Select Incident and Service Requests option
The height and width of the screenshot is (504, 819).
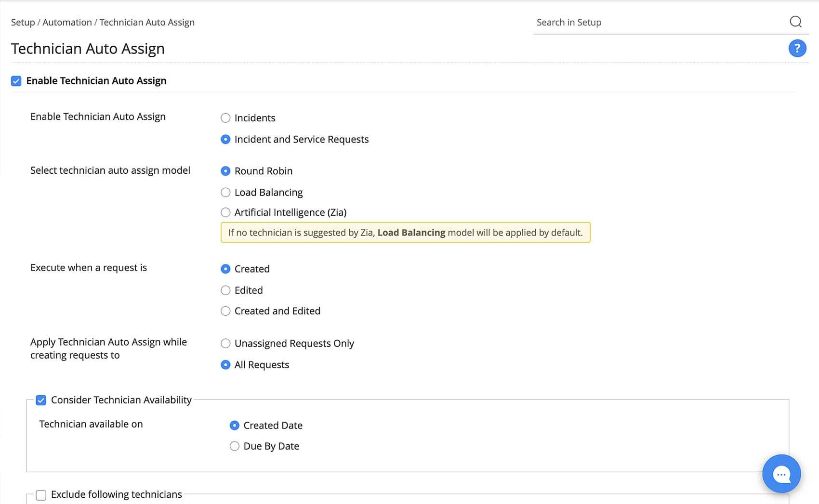(225, 139)
